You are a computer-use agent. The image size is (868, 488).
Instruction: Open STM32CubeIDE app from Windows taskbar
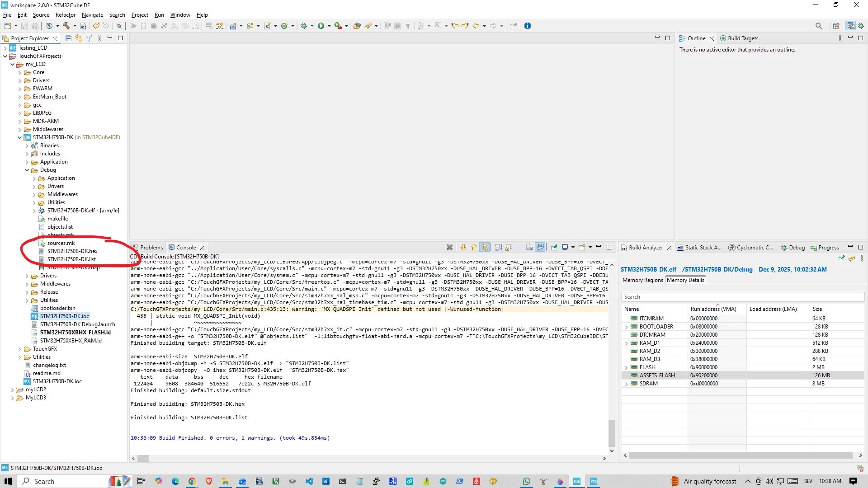point(577,481)
